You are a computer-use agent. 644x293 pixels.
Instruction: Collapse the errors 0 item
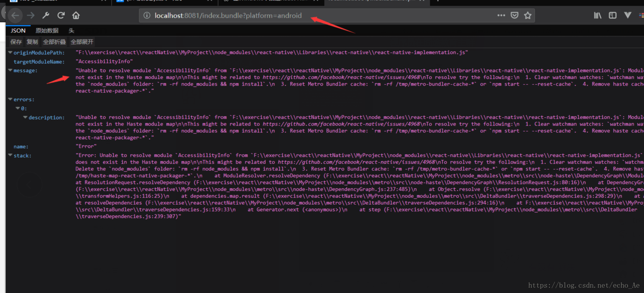coord(18,108)
